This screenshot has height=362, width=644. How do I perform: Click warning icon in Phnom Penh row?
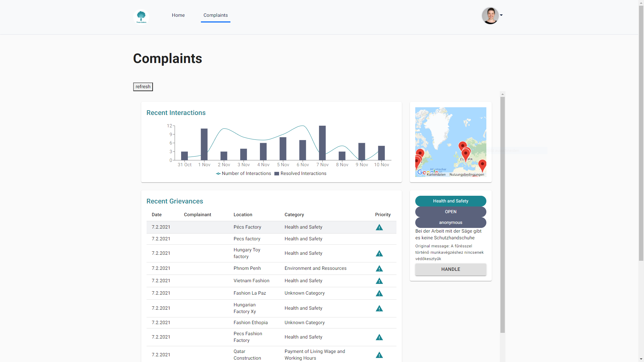[379, 269]
